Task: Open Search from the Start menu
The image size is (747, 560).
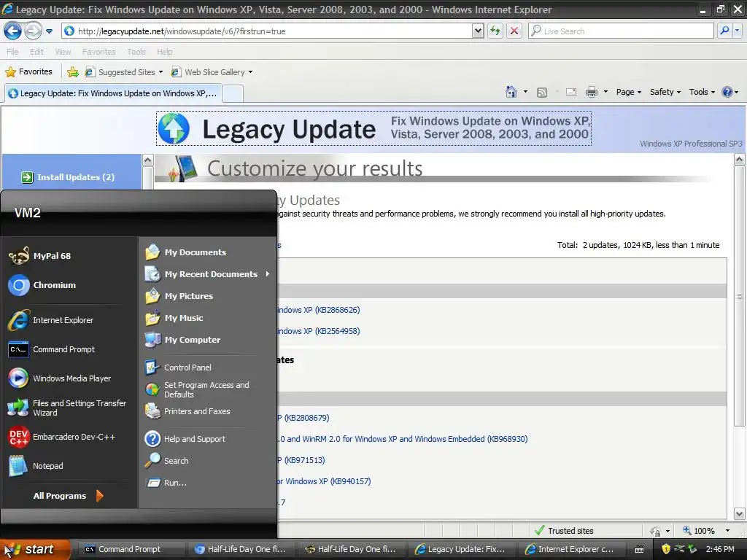Action: pyautogui.click(x=167, y=461)
